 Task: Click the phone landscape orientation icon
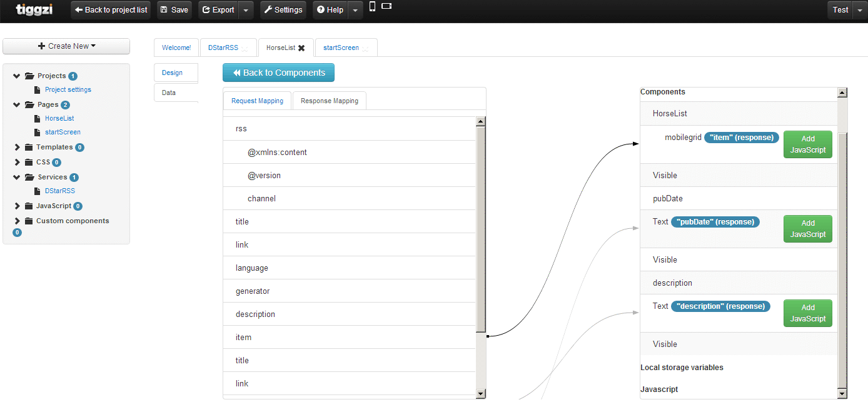coord(386,6)
